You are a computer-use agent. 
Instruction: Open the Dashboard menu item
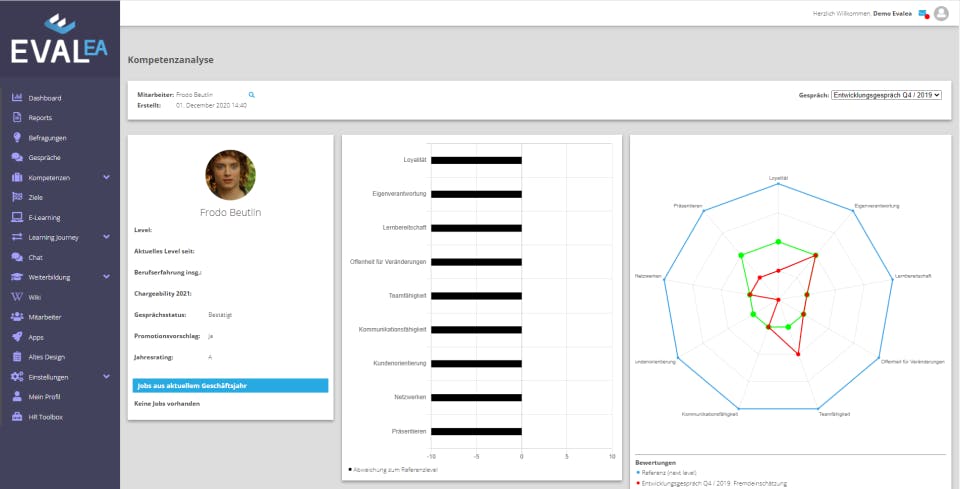[x=45, y=98]
